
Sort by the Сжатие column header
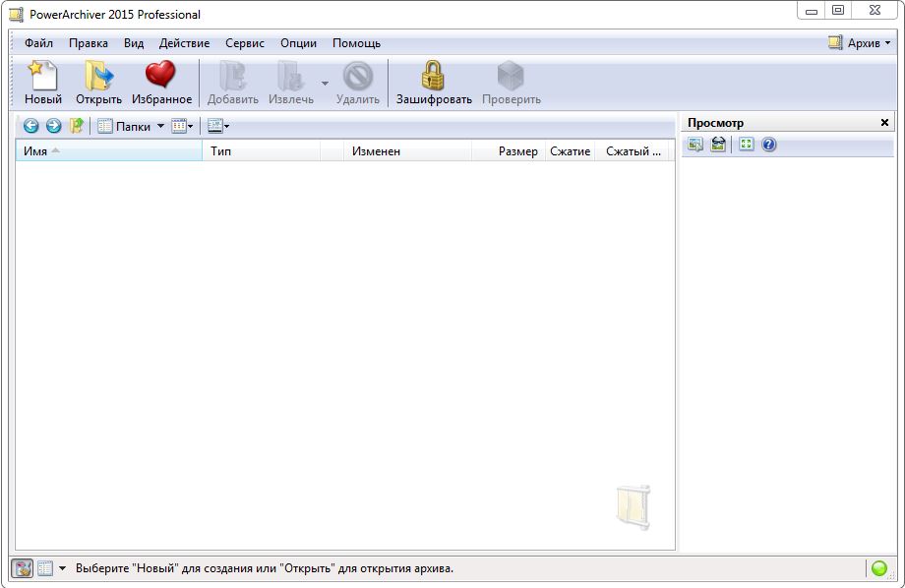[x=570, y=151]
